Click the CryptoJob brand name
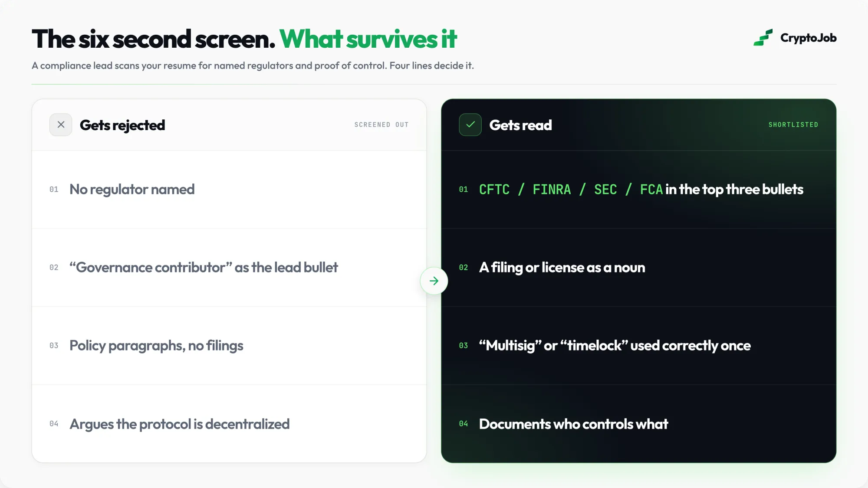Image resolution: width=868 pixels, height=488 pixels. coord(808,38)
